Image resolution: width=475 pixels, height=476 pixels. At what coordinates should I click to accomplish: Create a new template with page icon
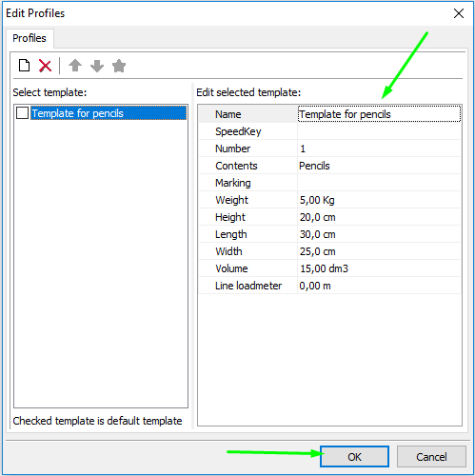tap(24, 66)
